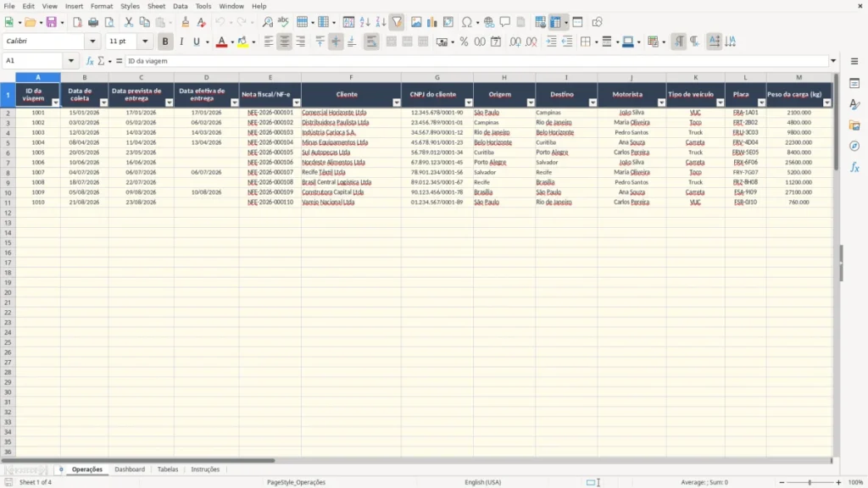Open the Data menu
868x488 pixels.
point(180,6)
